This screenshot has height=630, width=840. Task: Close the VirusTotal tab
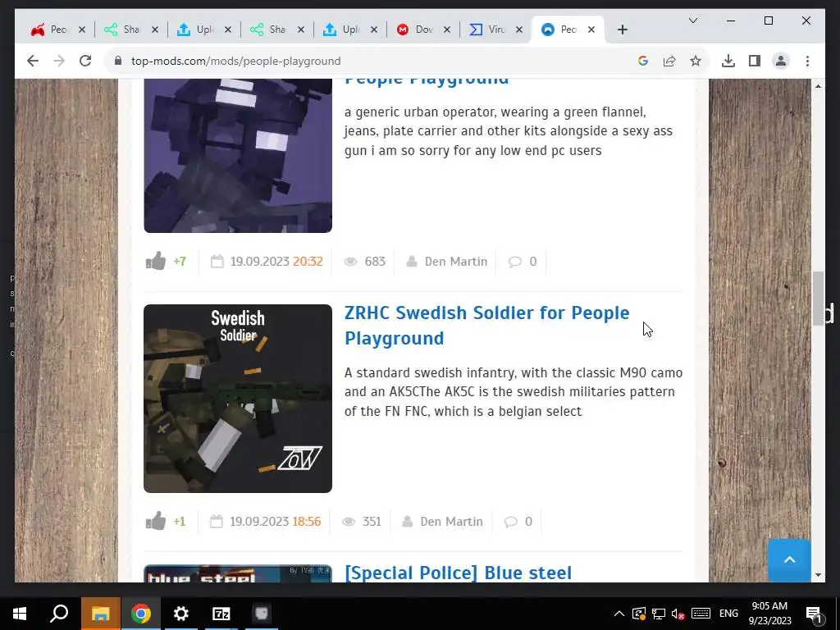[519, 30]
